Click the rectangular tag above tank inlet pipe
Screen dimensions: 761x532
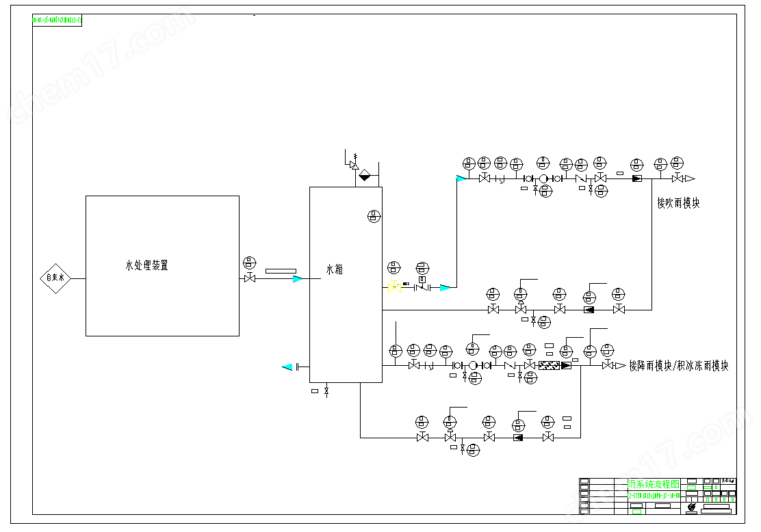point(281,271)
